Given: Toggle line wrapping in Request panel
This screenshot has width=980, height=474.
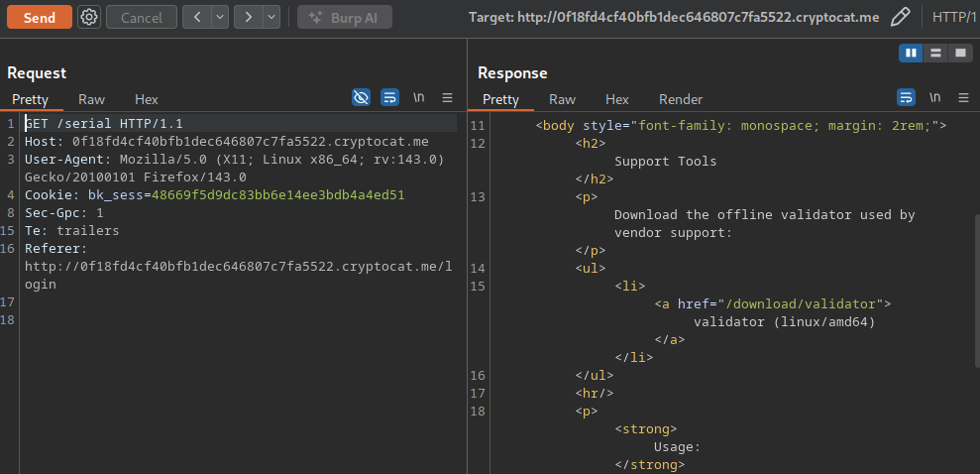Looking at the screenshot, I should tap(389, 97).
